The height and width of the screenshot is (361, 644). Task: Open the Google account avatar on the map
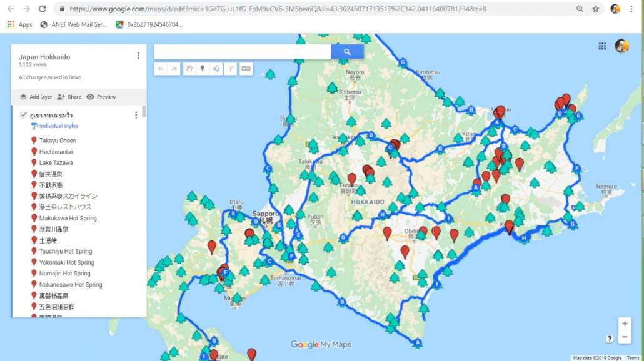pos(622,46)
